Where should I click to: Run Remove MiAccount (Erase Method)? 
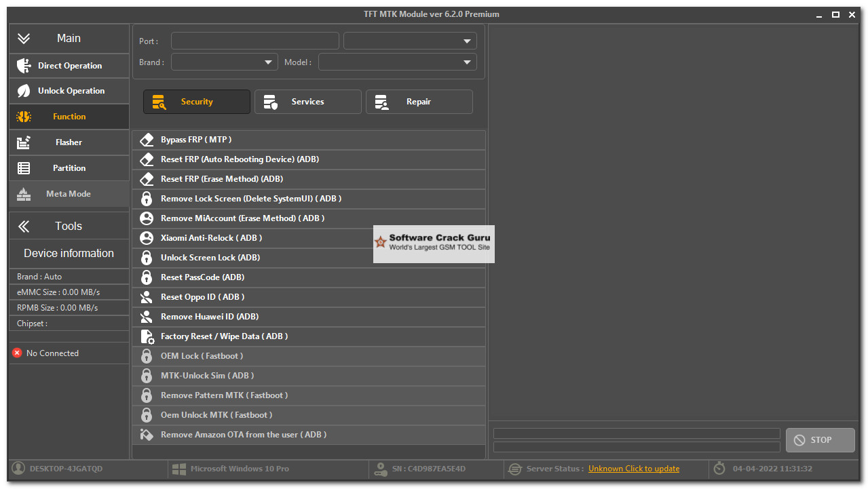[x=309, y=218]
